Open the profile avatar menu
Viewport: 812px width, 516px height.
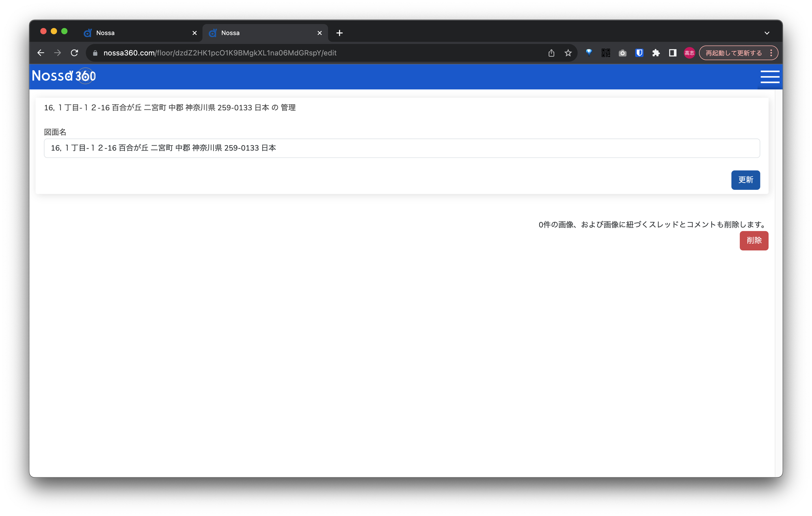click(x=689, y=53)
